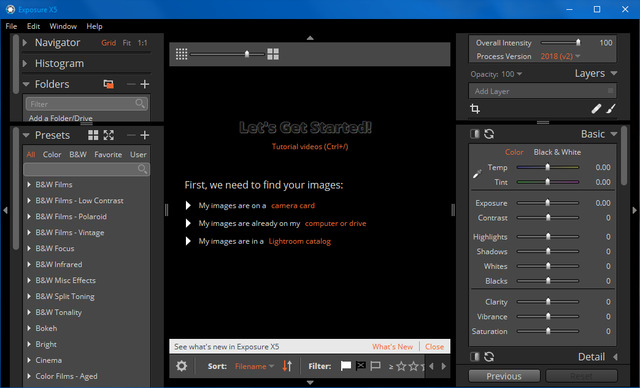The image size is (640, 388).
Task: Enable the white pick flag filter
Action: 345,366
